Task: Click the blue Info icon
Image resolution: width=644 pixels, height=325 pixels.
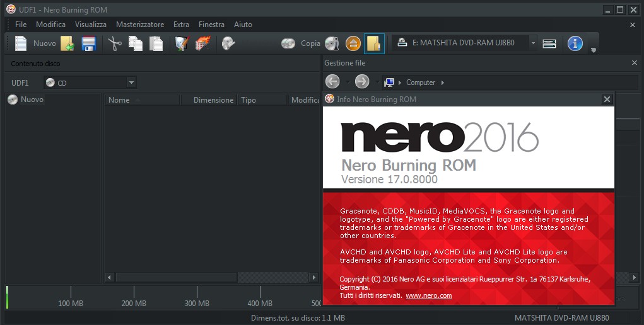Action: coord(575,43)
